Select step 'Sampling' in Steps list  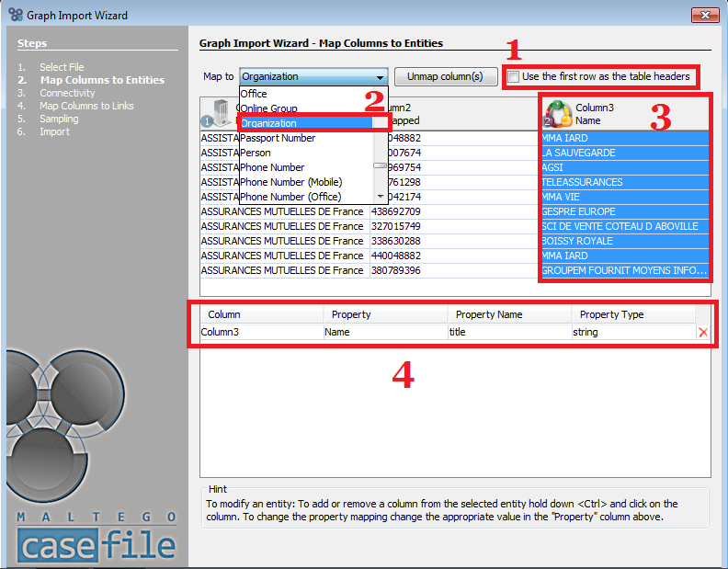click(59, 119)
